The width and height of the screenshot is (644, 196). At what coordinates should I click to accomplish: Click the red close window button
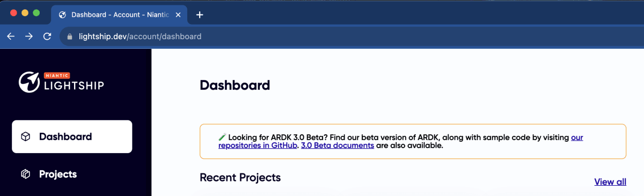click(14, 13)
